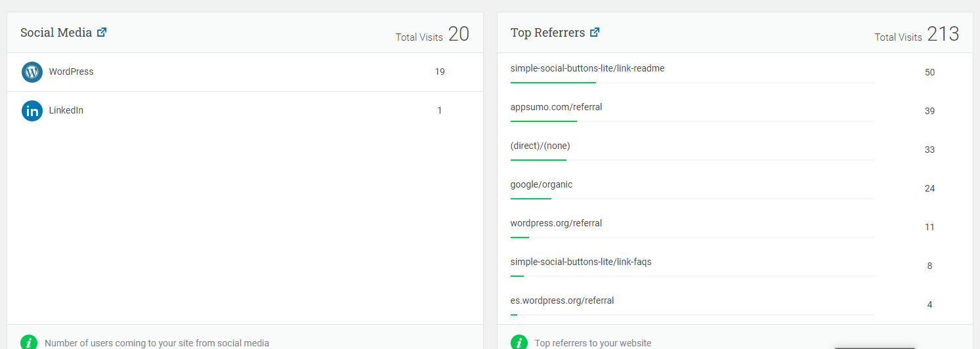Click the Social Media panel heading

tap(56, 33)
